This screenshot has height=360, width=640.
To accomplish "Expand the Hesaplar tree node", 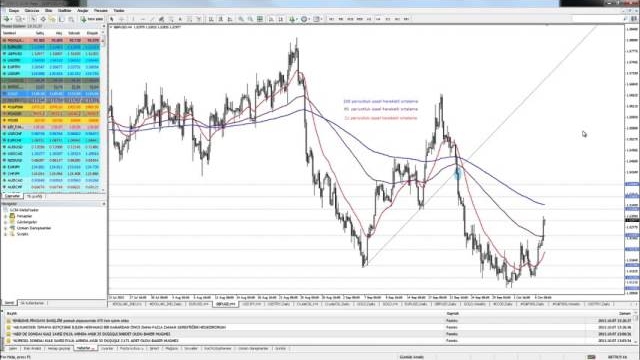I will point(5,216).
